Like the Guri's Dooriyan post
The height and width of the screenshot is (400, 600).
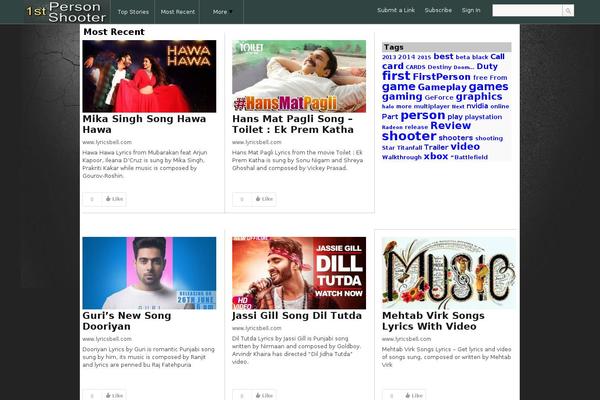tap(114, 395)
